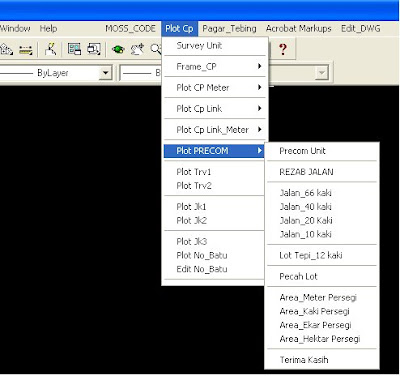400x376 pixels.
Task: Select Area_Meter Persegi submenu item
Action: pos(322,297)
